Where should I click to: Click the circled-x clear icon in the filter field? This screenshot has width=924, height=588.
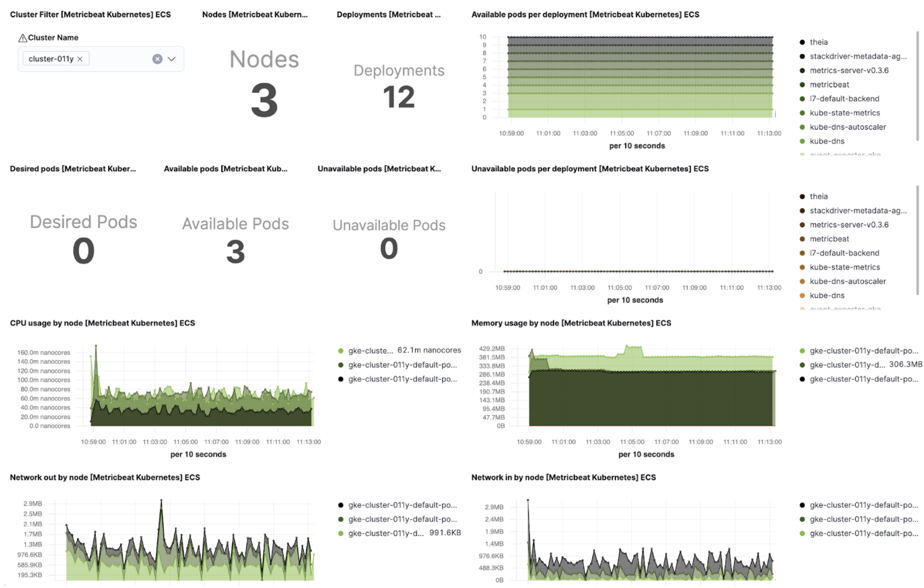coord(157,59)
